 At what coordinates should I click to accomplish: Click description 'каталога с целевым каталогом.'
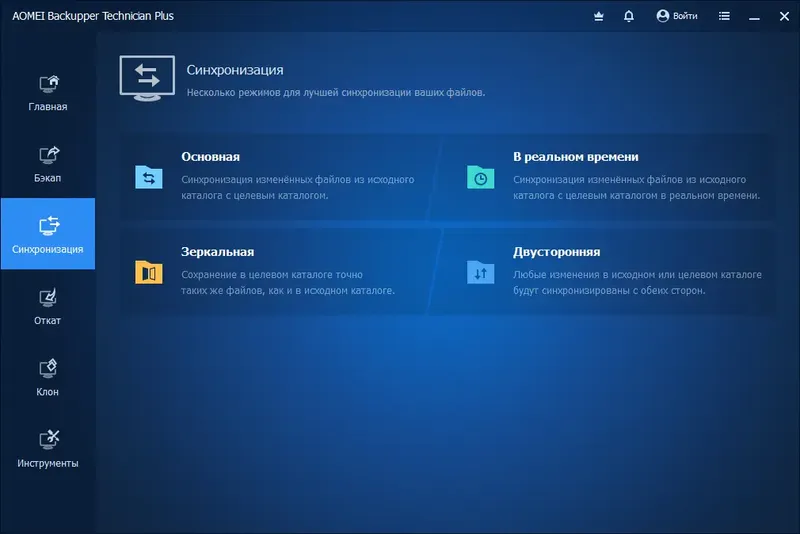tap(255, 195)
